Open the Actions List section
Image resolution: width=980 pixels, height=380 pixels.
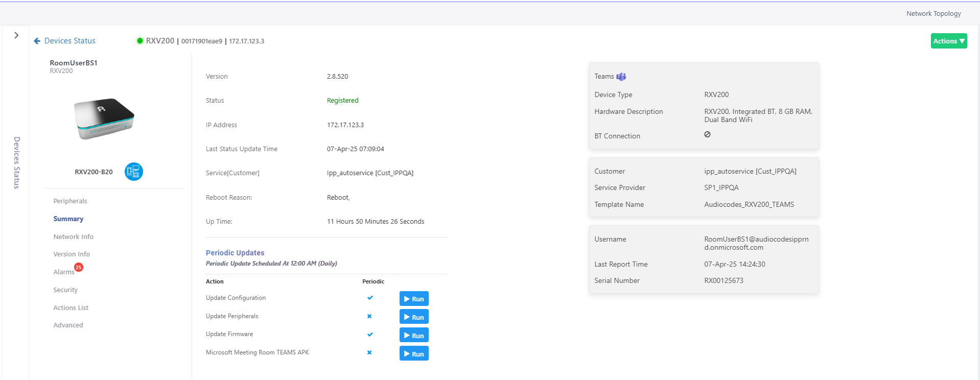pyautogui.click(x=71, y=307)
